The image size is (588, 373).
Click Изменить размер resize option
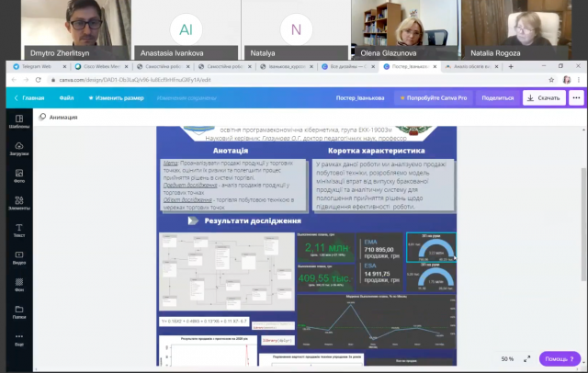[116, 97]
